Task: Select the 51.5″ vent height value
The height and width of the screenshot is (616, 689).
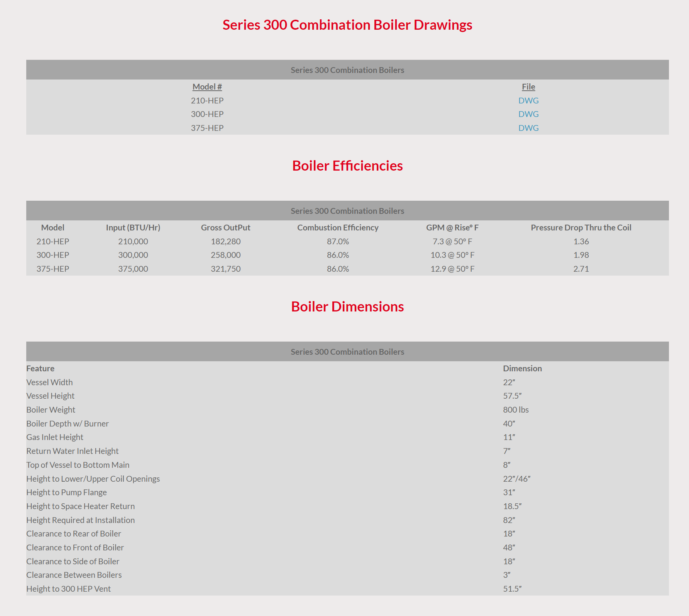Action: click(512, 589)
